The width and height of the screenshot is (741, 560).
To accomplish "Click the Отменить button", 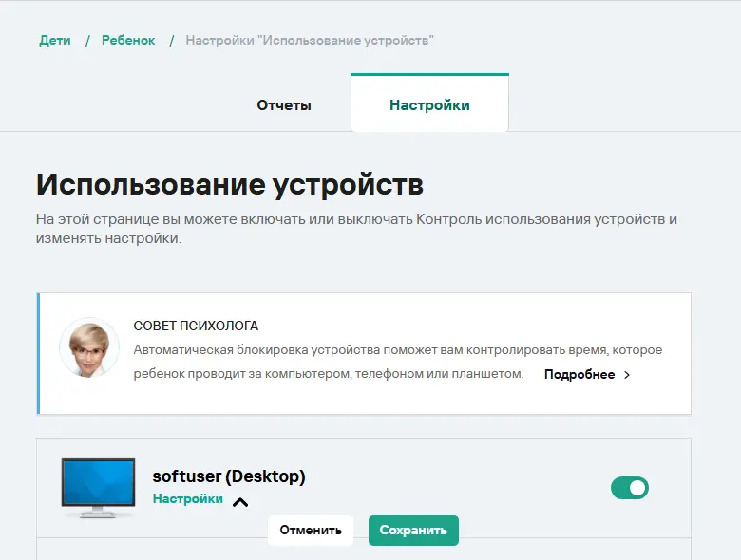I will point(311,531).
